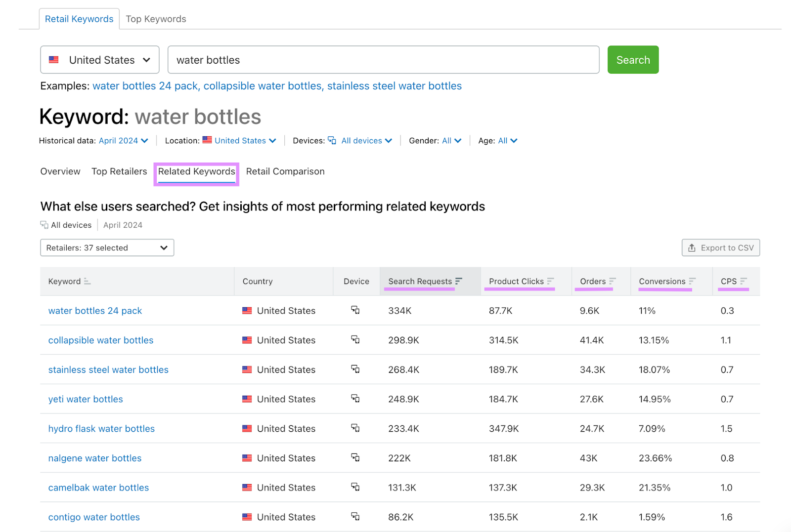Expand the Retailers: 37 selected dropdown

(x=107, y=247)
